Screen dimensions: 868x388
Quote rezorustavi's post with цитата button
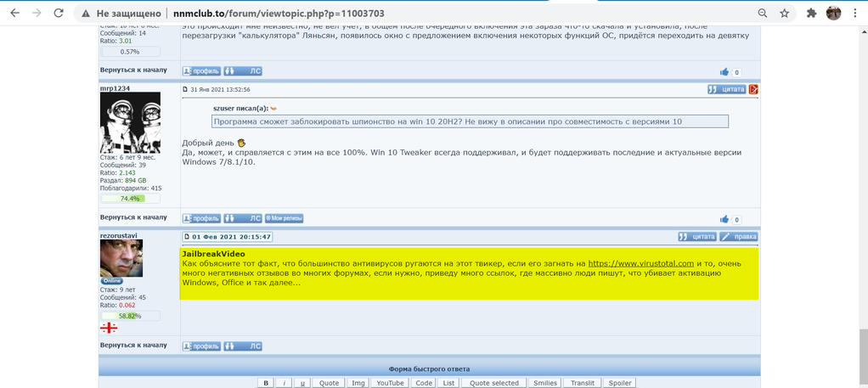pos(697,236)
